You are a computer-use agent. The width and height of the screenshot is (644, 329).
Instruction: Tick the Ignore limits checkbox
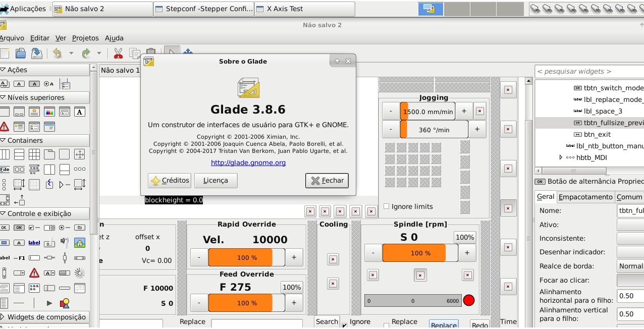(x=387, y=206)
